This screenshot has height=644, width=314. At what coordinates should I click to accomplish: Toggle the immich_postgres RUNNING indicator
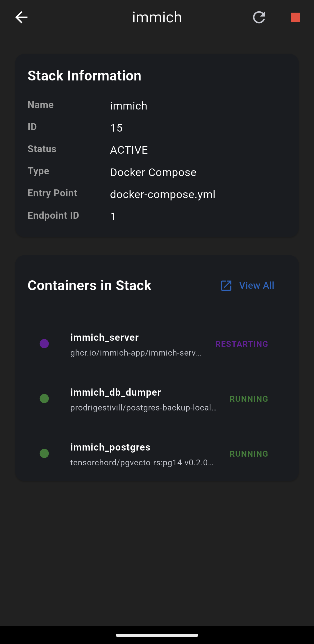click(249, 454)
